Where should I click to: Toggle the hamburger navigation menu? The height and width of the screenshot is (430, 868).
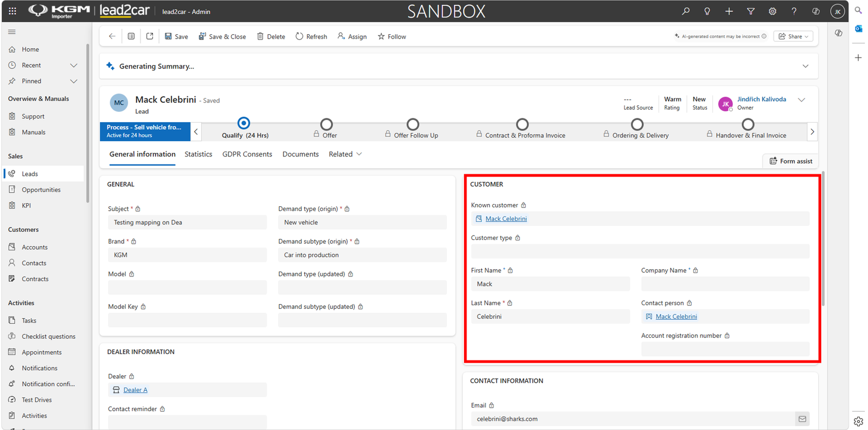[12, 32]
